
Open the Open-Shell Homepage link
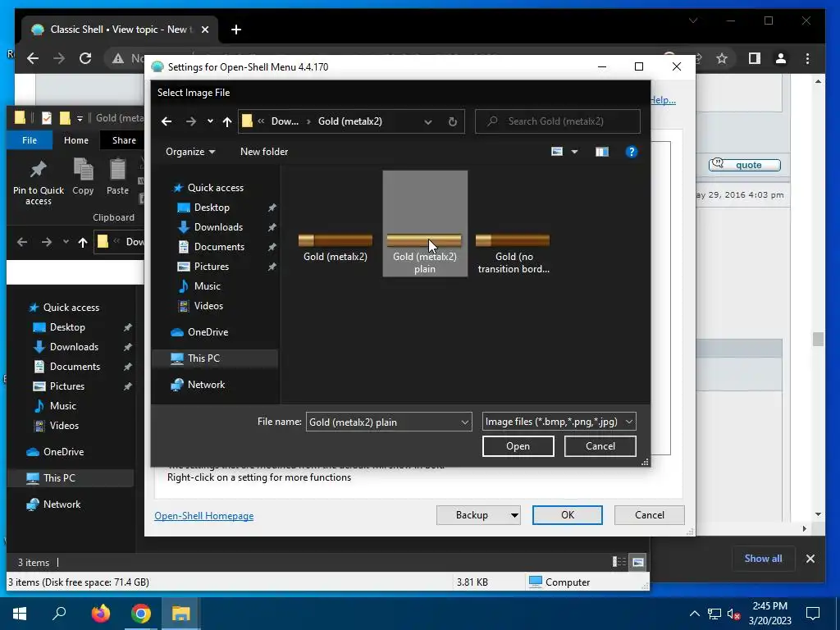(x=204, y=516)
